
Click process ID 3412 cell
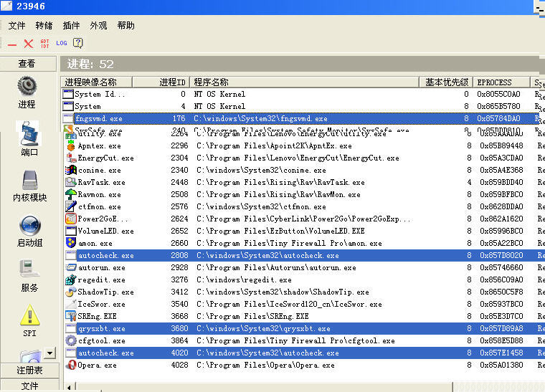point(179,292)
